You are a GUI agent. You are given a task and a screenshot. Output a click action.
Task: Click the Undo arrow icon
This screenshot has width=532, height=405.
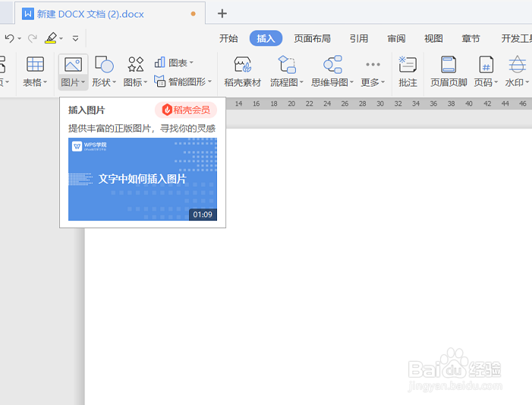[10, 39]
